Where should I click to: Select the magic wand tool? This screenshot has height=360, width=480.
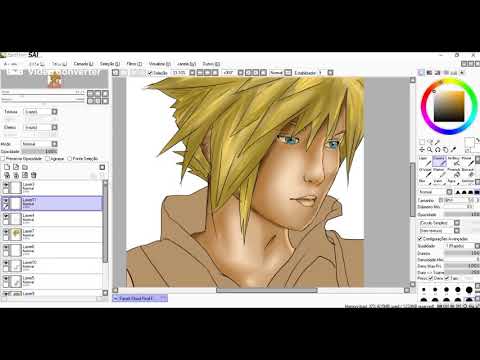point(437,142)
